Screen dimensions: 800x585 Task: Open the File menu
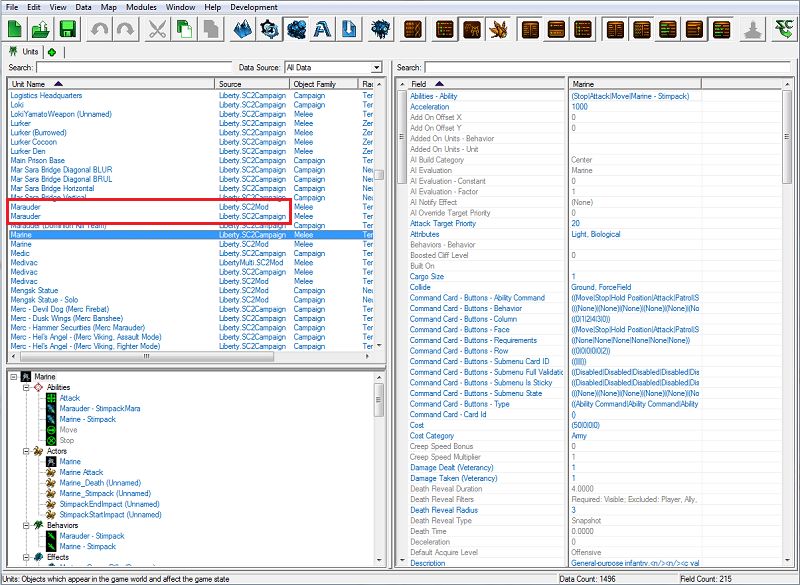coord(12,7)
